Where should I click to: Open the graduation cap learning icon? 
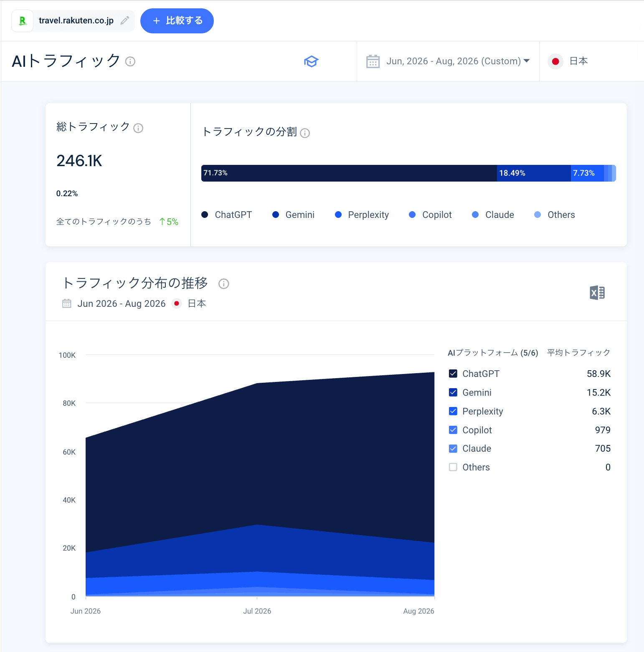point(311,61)
